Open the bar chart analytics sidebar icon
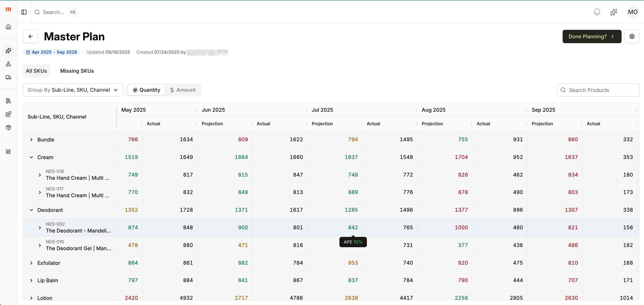This screenshot has width=644, height=305. (8, 151)
